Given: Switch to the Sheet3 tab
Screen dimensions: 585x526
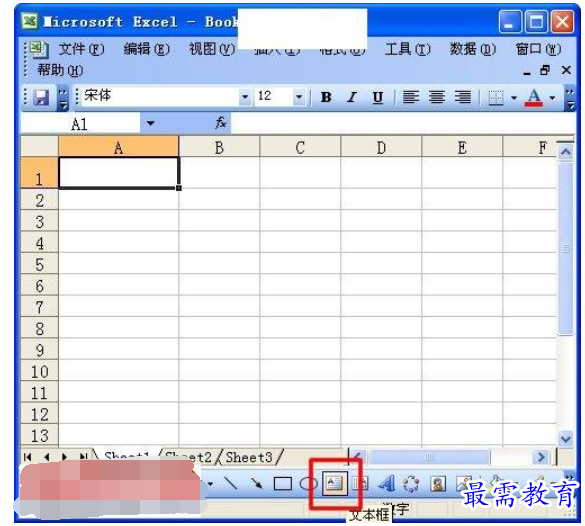Looking at the screenshot, I should tap(249, 457).
